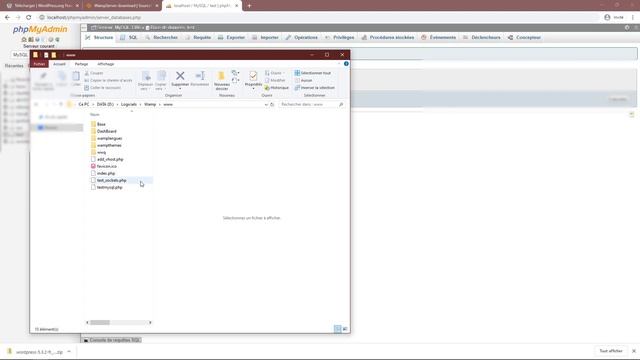This screenshot has width=640, height=360.
Task: Click the Explorer help question-mark icon
Action: click(346, 64)
